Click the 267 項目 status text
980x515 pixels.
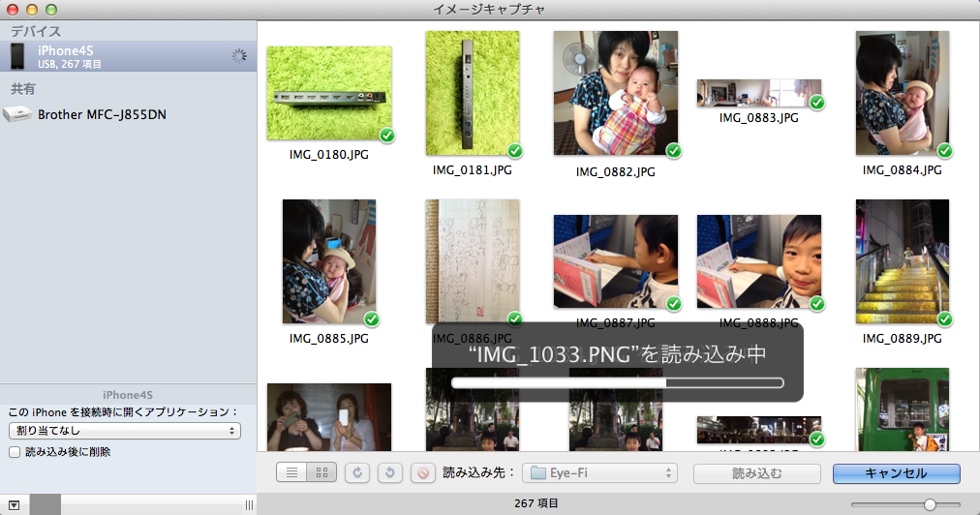coord(536,503)
